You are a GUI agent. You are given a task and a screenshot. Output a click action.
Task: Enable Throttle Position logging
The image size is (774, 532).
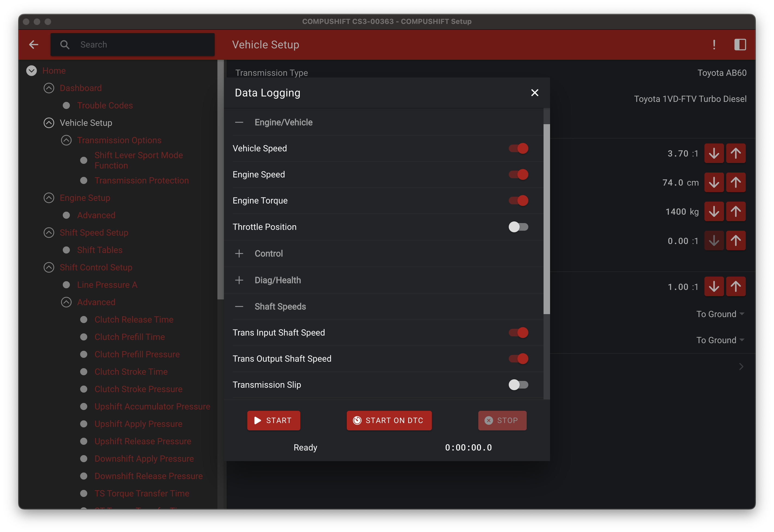click(518, 227)
